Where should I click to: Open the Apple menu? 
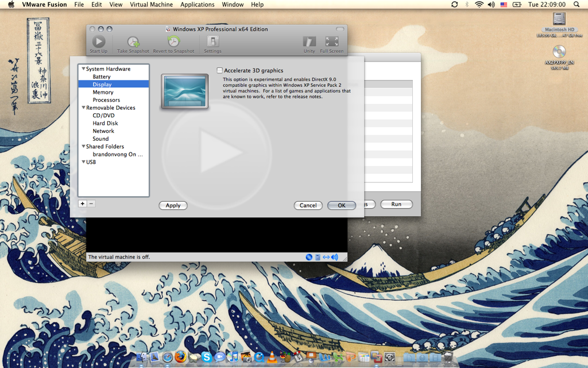(x=11, y=5)
